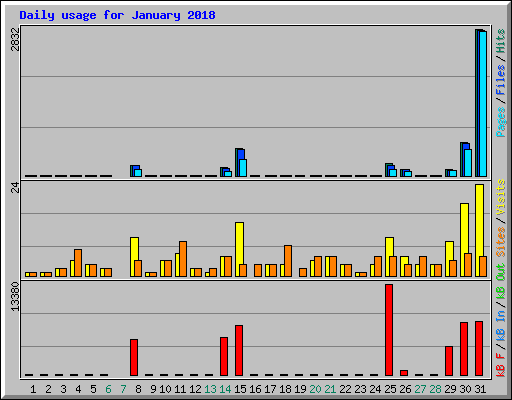Image resolution: width=512 pixels, height=400 pixels.
Task: Click day label 25 on the x-axis
Action: (390, 389)
